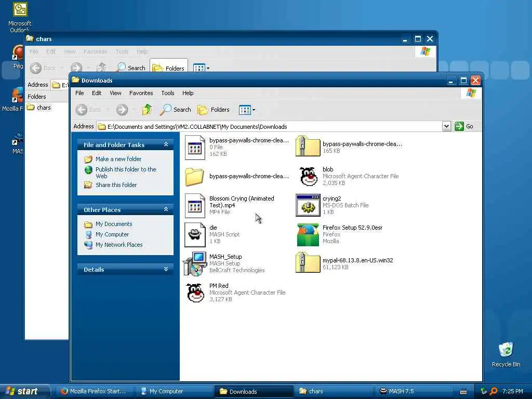
Task: Click the Go button beside address bar
Action: click(464, 127)
